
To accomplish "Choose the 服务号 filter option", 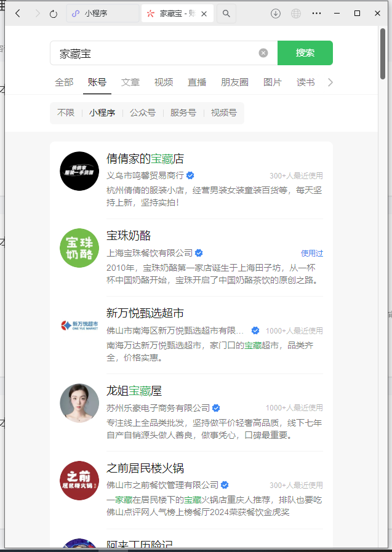I will [183, 113].
